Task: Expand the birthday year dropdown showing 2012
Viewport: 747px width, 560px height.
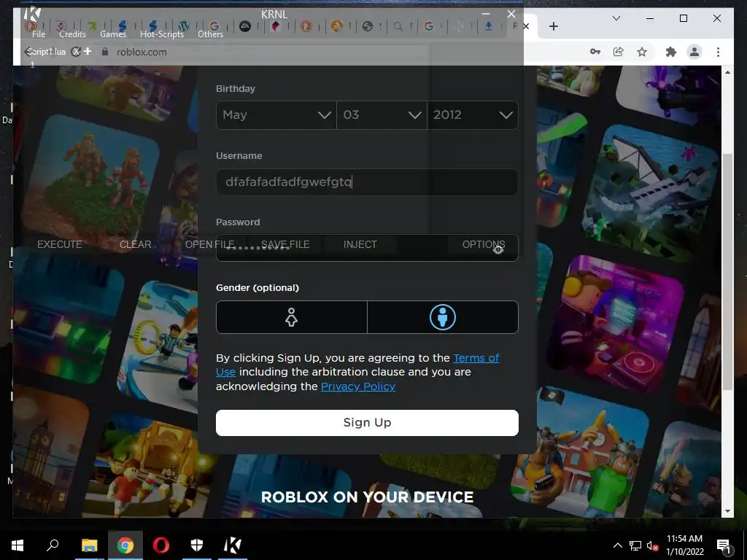Action: tap(473, 114)
